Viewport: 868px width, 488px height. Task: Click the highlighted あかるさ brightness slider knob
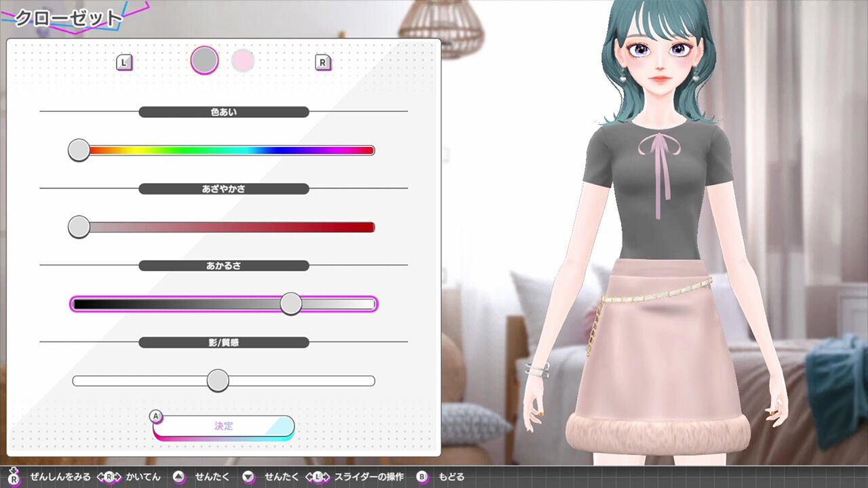(290, 304)
